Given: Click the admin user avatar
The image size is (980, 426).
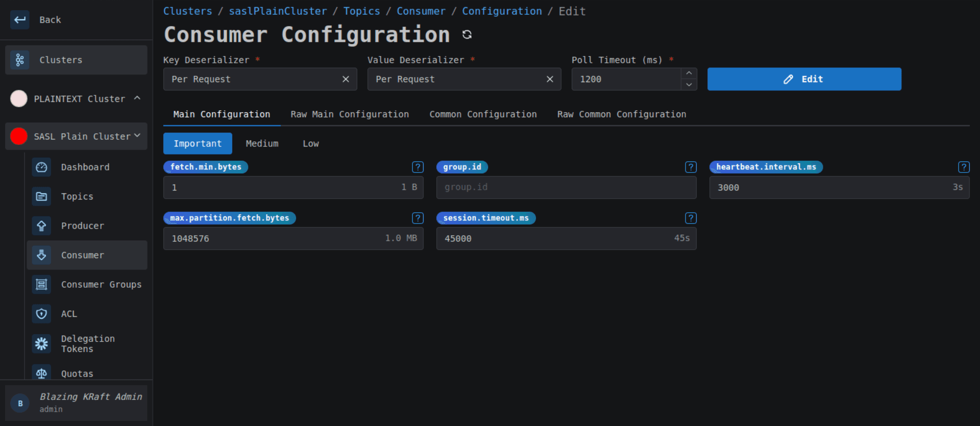Looking at the screenshot, I should click(x=20, y=403).
